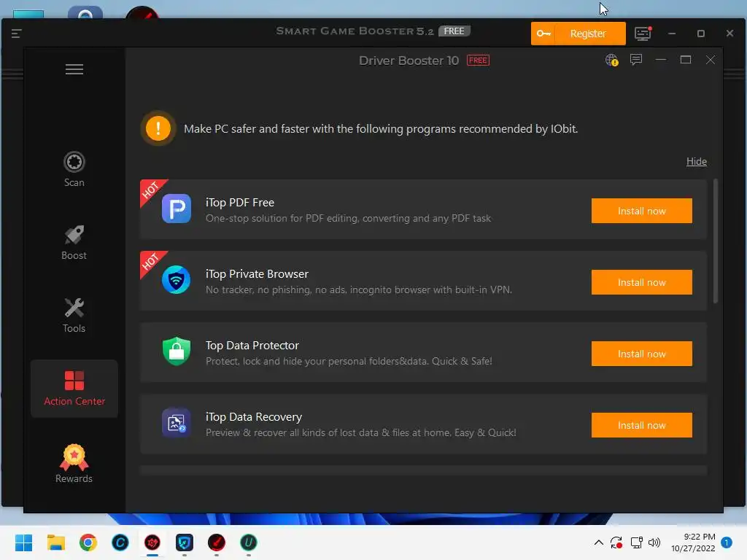
Task: Click the FREE badge beside Smart Game Booster
Action: (x=454, y=31)
